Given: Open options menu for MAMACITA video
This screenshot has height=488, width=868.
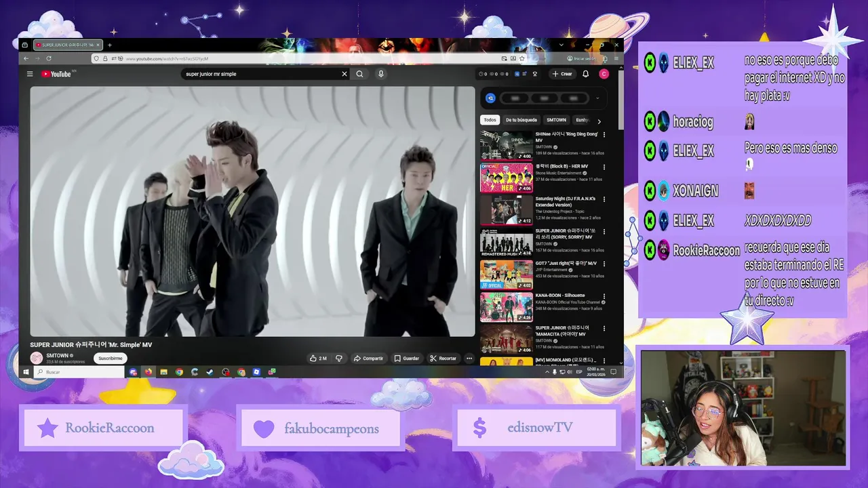Looking at the screenshot, I should click(x=604, y=328).
